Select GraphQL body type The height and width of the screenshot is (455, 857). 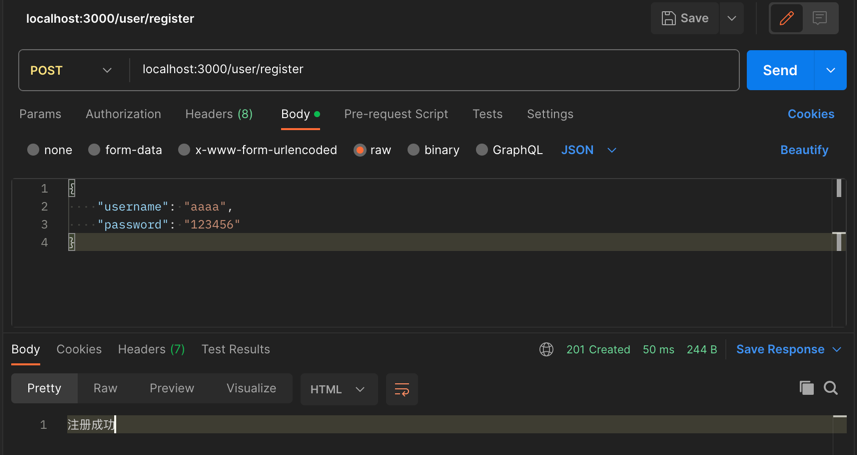[x=482, y=150]
